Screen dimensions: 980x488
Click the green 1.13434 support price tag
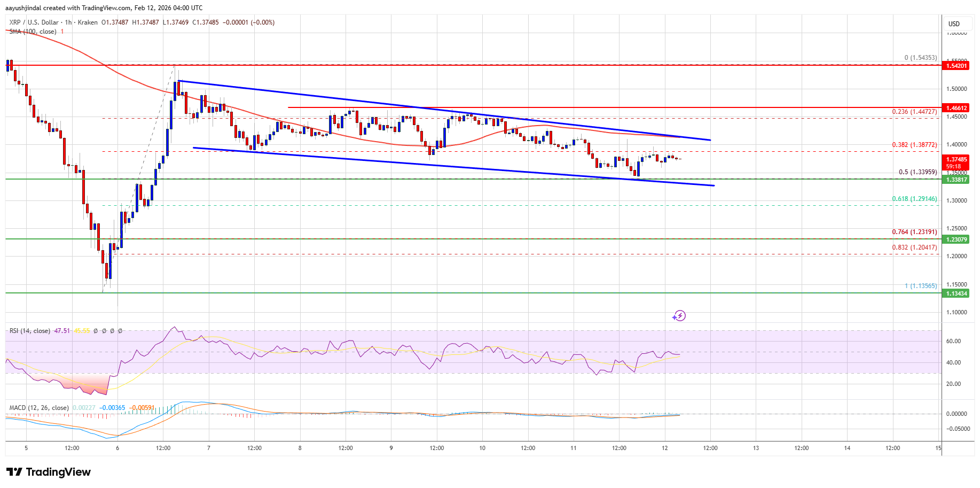957,293
